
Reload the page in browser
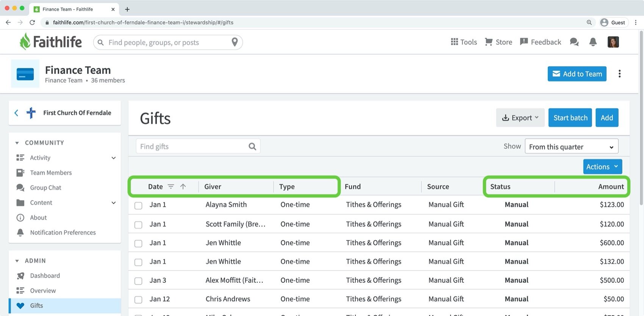[32, 22]
